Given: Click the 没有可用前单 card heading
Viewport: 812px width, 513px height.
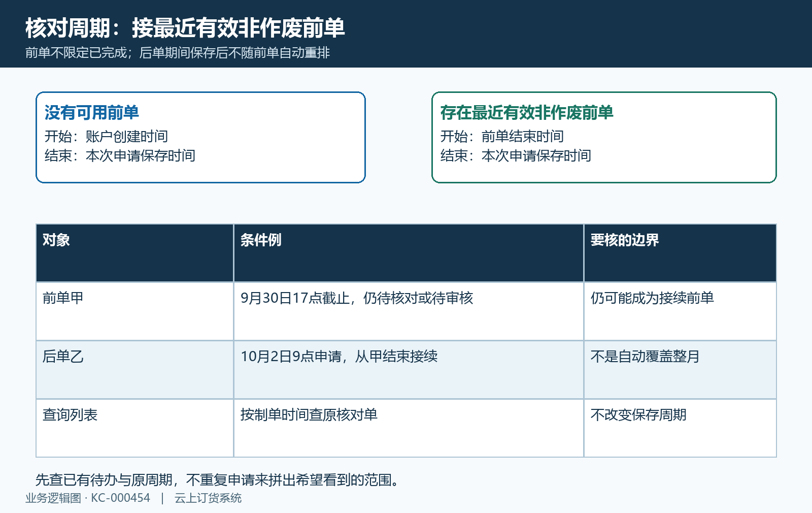Looking at the screenshot, I should click(x=92, y=112).
